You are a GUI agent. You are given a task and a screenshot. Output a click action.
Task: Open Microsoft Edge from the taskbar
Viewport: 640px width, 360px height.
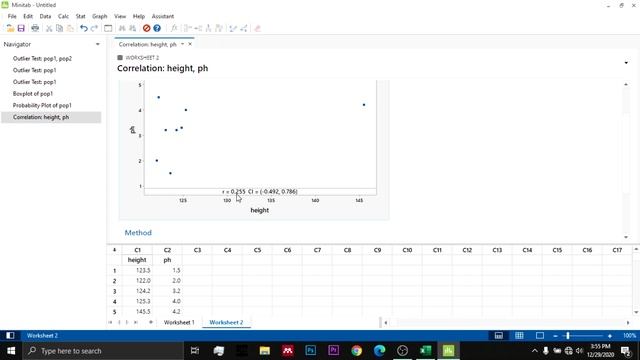[380, 351]
